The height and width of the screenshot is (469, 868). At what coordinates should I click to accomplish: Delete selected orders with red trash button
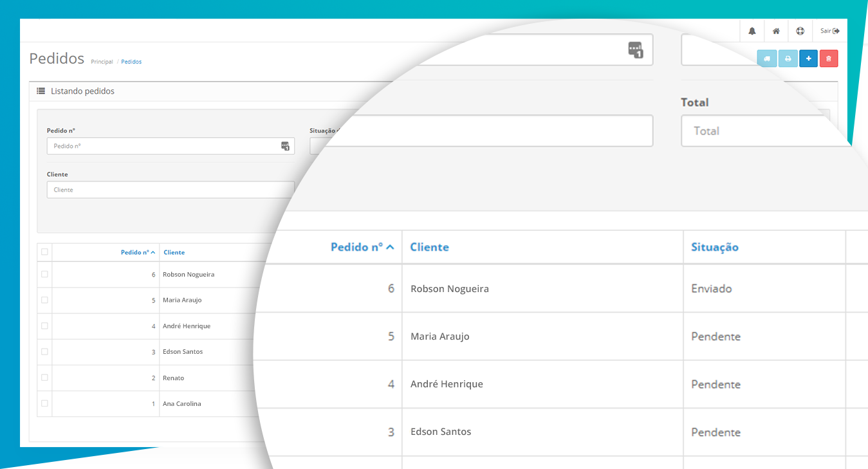[x=829, y=59]
